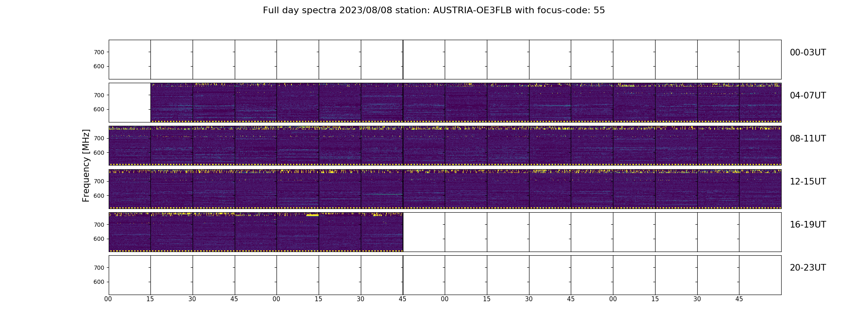Click the 700 tick label of top row
Image resolution: width=868 pixels, height=331 pixels.
point(99,52)
